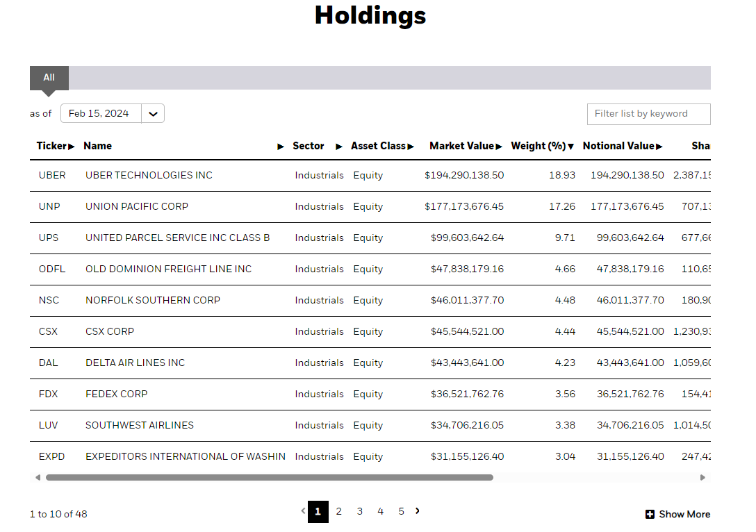Click CSX CORP name cell
The width and height of the screenshot is (756, 532).
(x=110, y=331)
